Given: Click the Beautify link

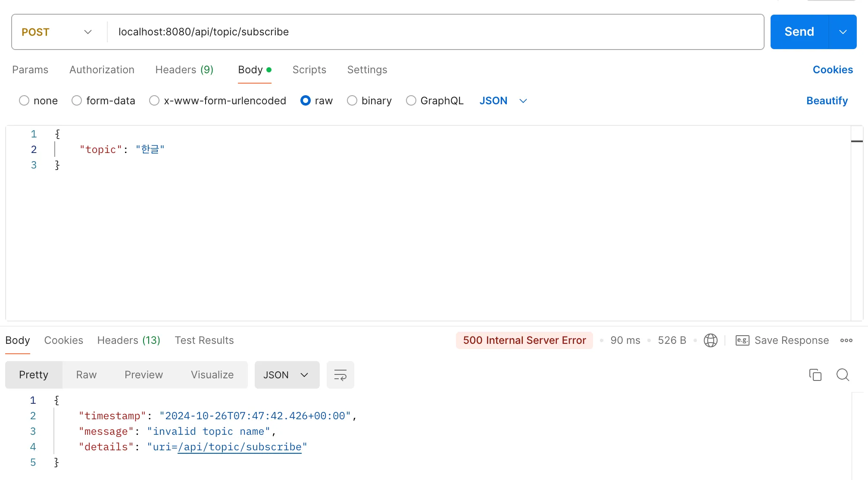Looking at the screenshot, I should (827, 101).
